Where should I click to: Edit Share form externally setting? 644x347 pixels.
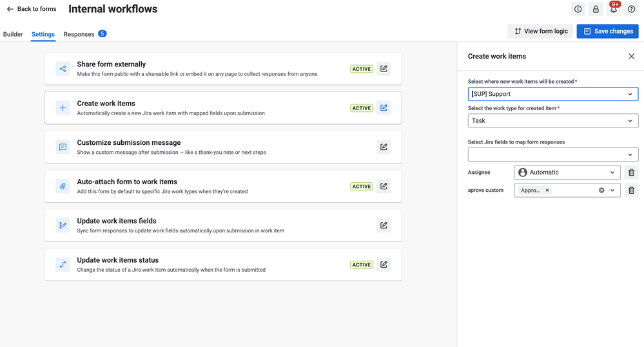(384, 68)
